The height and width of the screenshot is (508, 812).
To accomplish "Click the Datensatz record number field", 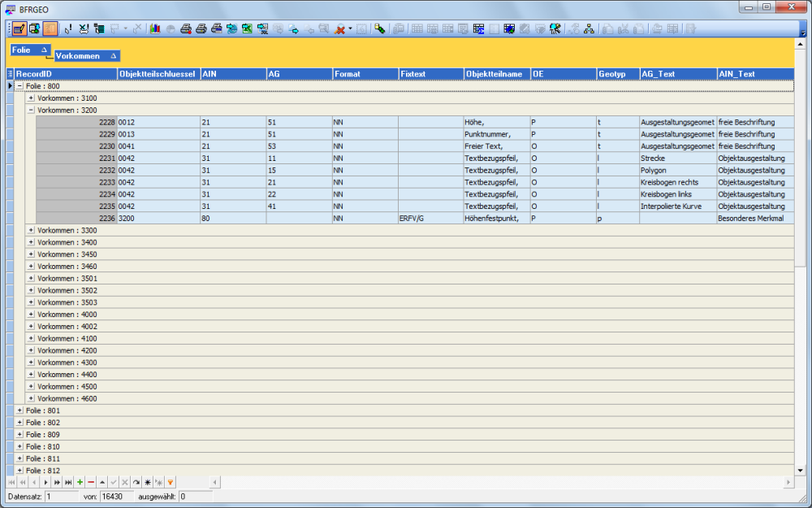I will [60, 496].
